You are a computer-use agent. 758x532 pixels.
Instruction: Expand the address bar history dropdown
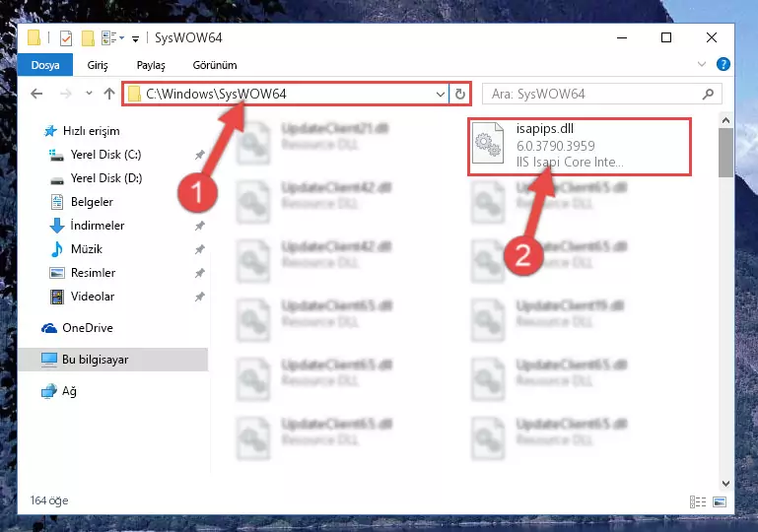coord(440,94)
